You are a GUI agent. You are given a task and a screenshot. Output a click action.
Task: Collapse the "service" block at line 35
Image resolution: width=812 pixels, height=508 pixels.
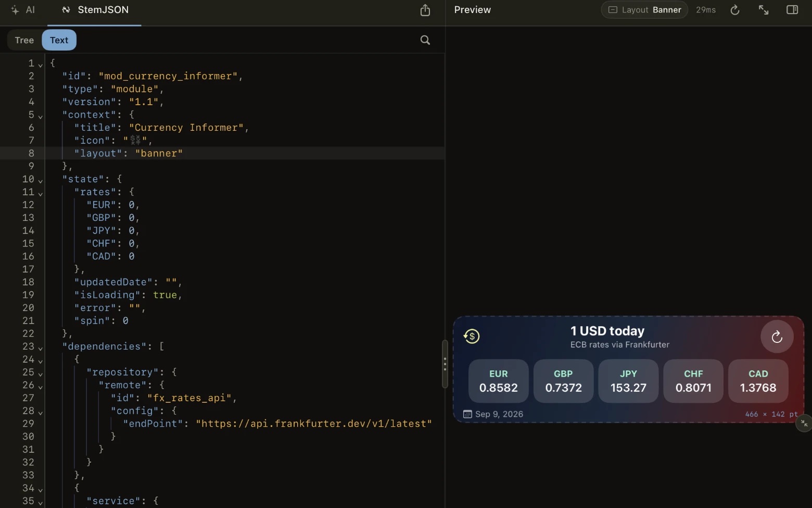(x=40, y=503)
